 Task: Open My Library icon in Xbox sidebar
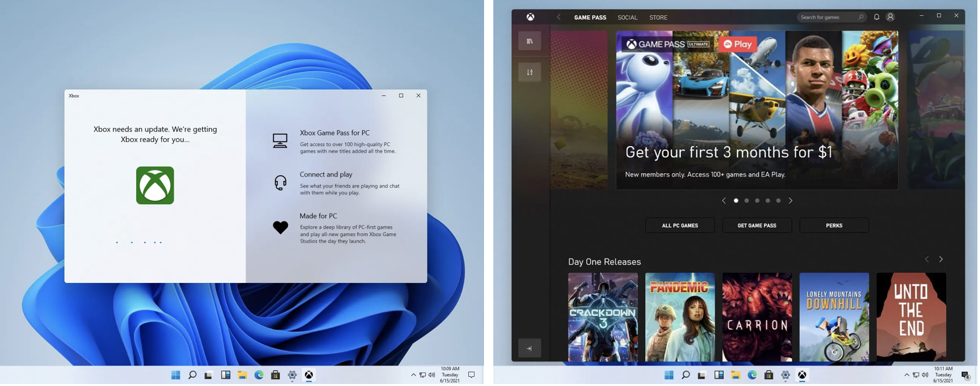click(531, 41)
